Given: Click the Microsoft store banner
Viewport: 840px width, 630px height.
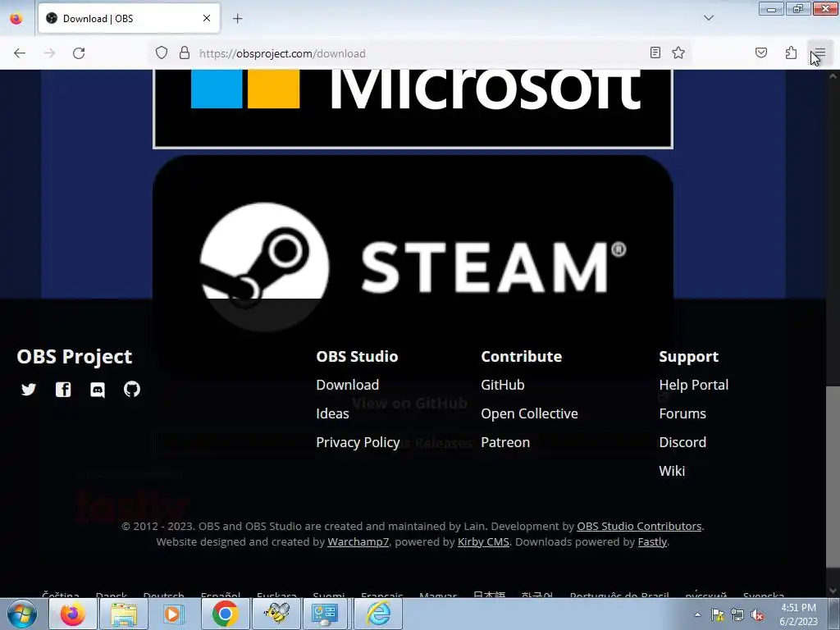Looking at the screenshot, I should pos(413,108).
